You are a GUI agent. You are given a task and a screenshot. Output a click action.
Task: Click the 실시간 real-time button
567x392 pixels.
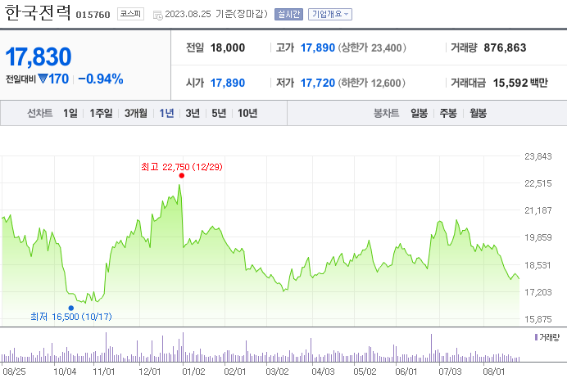pyautogui.click(x=288, y=14)
